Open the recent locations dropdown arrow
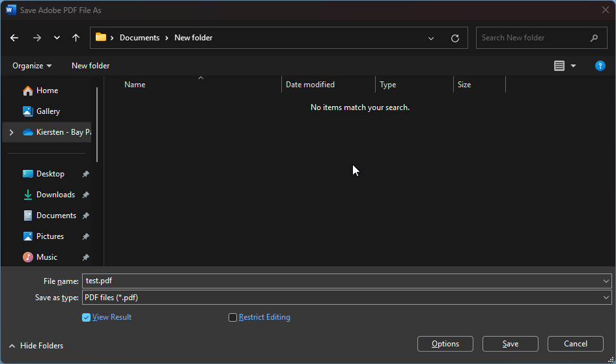Image resolution: width=616 pixels, height=364 pixels. [57, 38]
